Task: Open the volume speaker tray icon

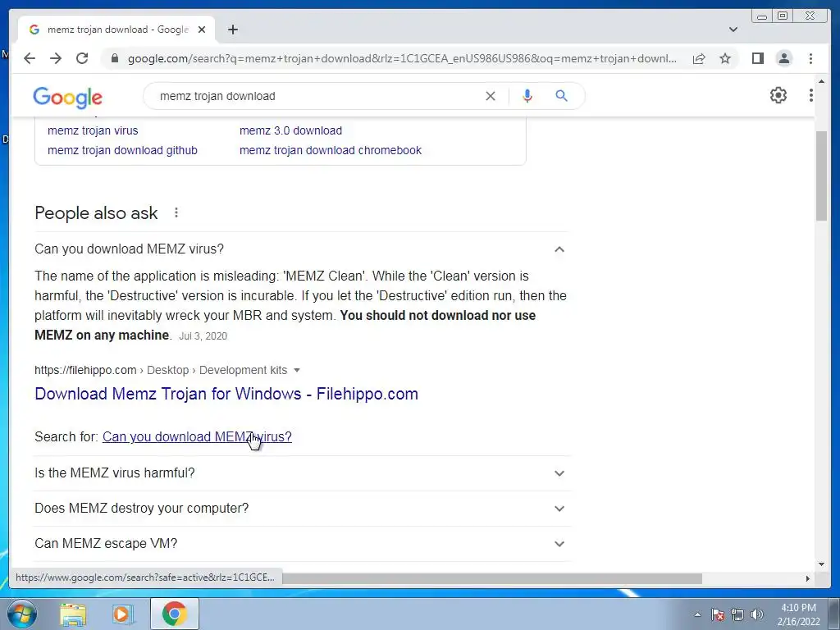Action: tap(756, 614)
